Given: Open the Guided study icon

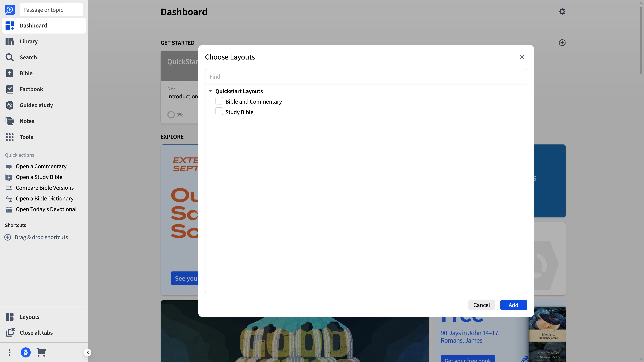Looking at the screenshot, I should pyautogui.click(x=10, y=105).
